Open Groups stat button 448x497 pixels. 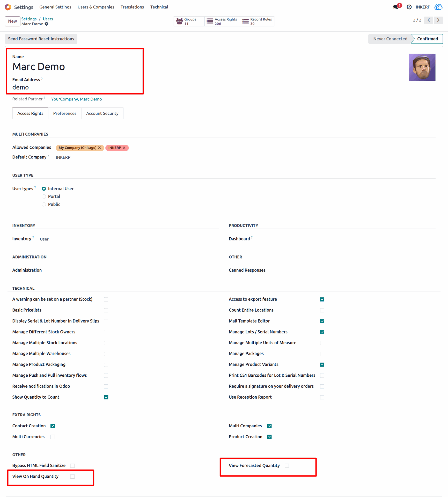[189, 21]
